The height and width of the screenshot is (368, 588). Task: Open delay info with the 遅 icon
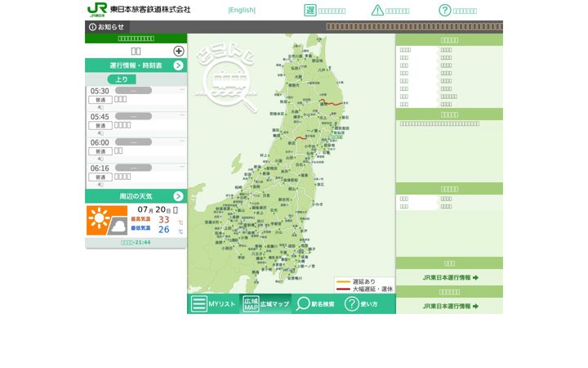coord(310,10)
